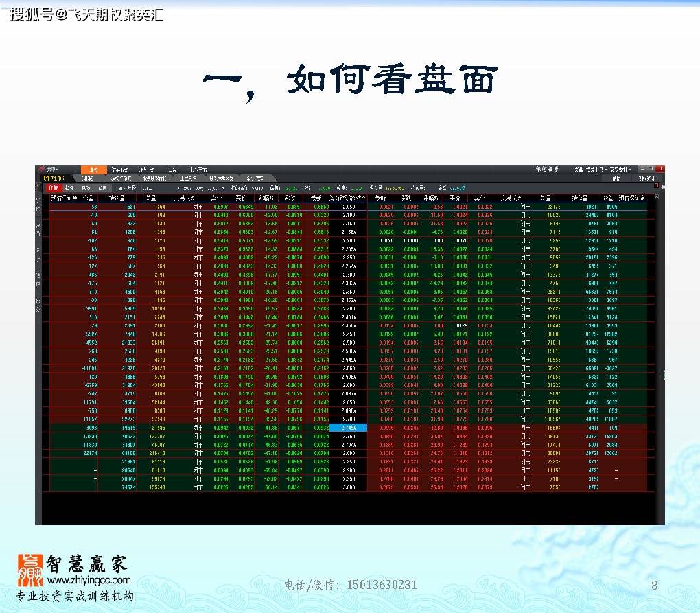The image size is (700, 613).
Task: Maximize the trading software window
Action: 651,169
